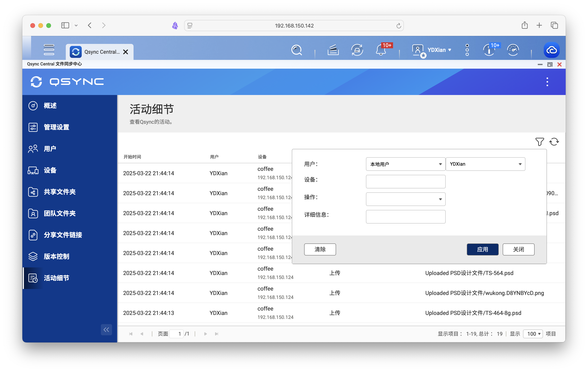Open 团队文件夹 team folders
The width and height of the screenshot is (588, 372).
coord(70,213)
